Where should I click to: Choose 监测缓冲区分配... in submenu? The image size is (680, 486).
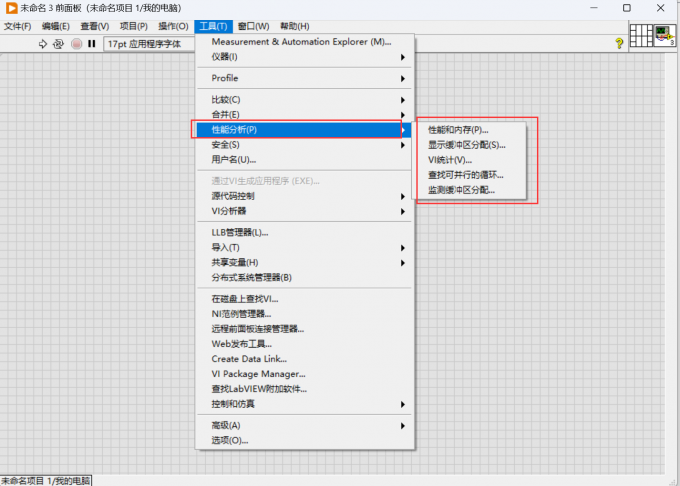point(471,190)
